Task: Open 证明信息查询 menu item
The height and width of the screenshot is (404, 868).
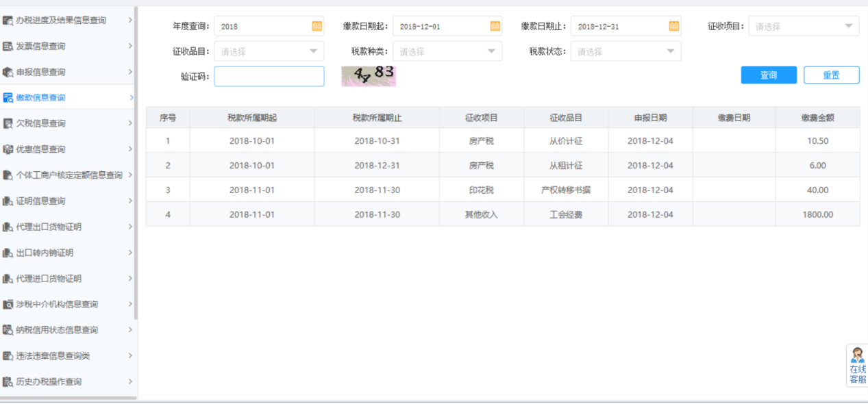Action: (41, 201)
